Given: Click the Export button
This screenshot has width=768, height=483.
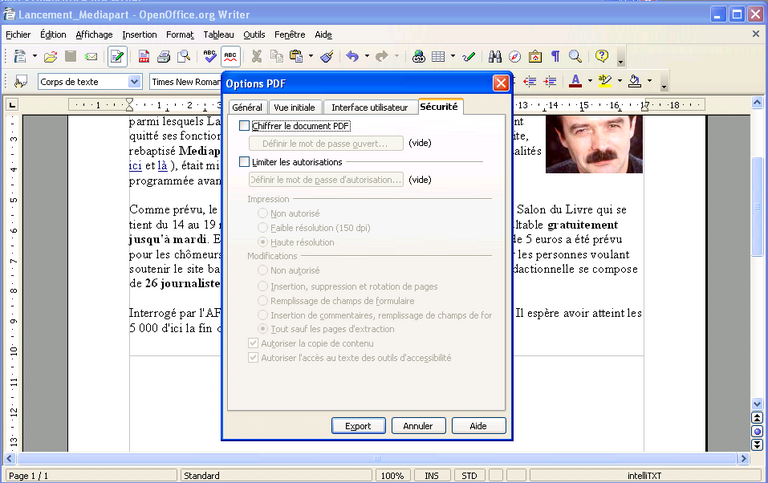Looking at the screenshot, I should (x=358, y=426).
